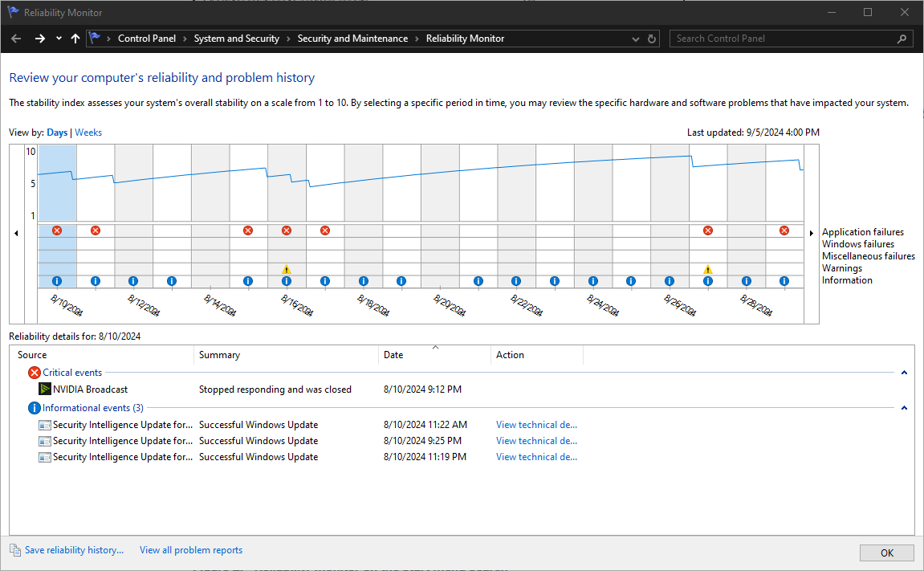Select the 8/14 column in the stability chart

click(210, 182)
